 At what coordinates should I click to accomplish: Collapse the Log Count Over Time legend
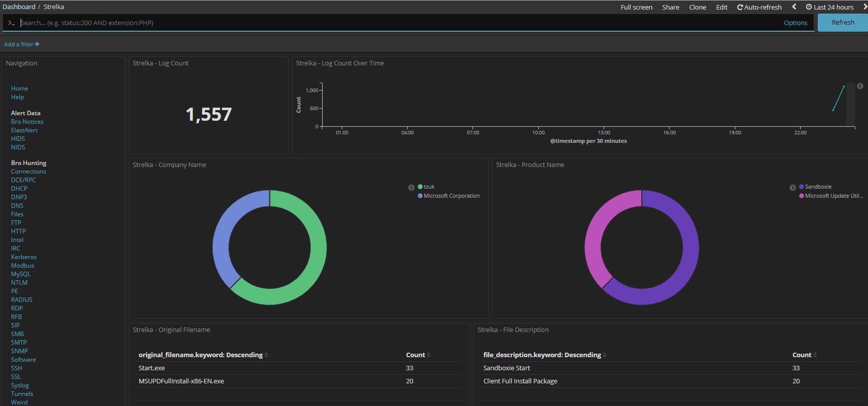860,86
